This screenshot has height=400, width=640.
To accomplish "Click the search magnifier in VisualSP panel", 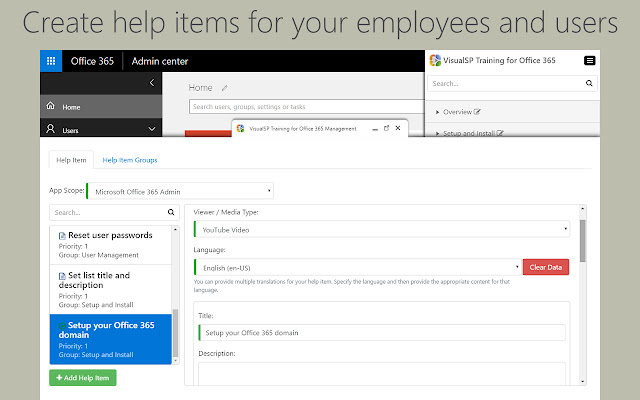I will point(588,84).
